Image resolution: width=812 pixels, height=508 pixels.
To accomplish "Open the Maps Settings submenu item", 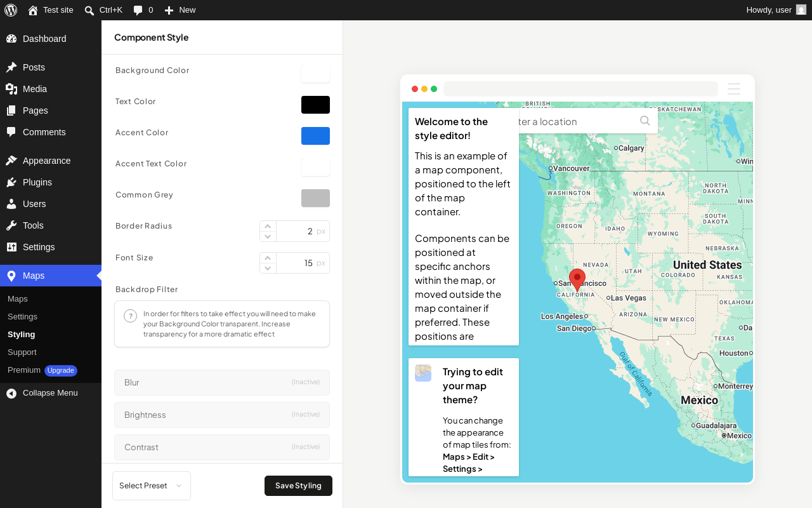I will coord(22,317).
